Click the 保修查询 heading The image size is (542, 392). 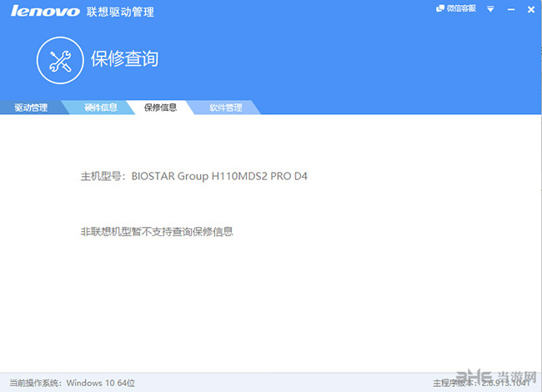(x=125, y=58)
